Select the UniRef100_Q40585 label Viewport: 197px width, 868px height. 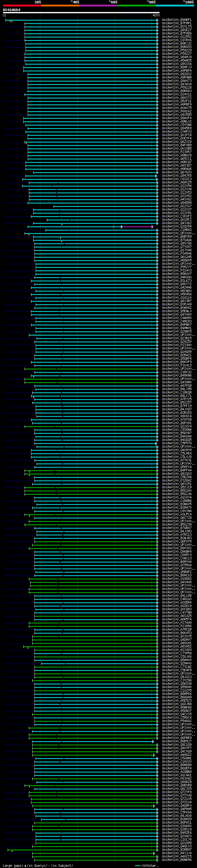pyautogui.click(x=176, y=115)
